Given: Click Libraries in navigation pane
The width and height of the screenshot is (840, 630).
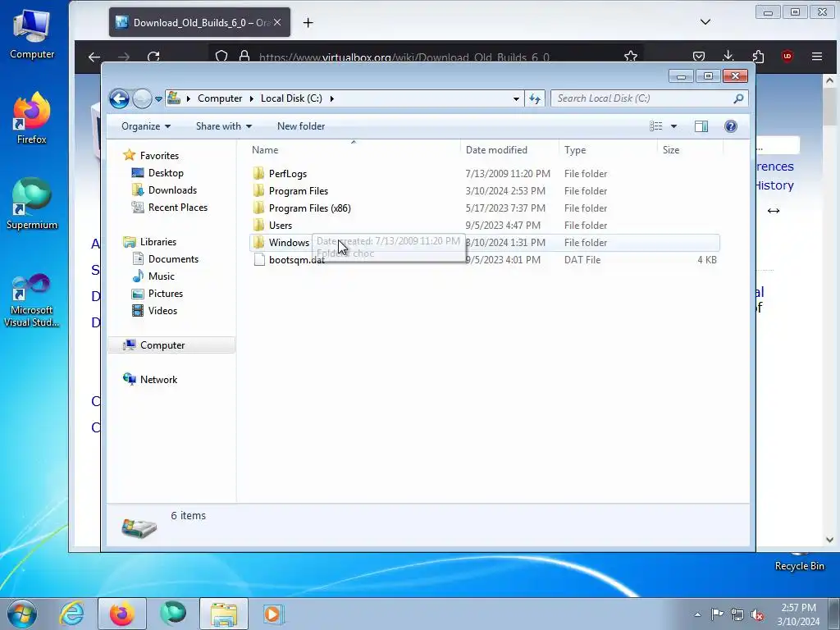Looking at the screenshot, I should pyautogui.click(x=158, y=242).
